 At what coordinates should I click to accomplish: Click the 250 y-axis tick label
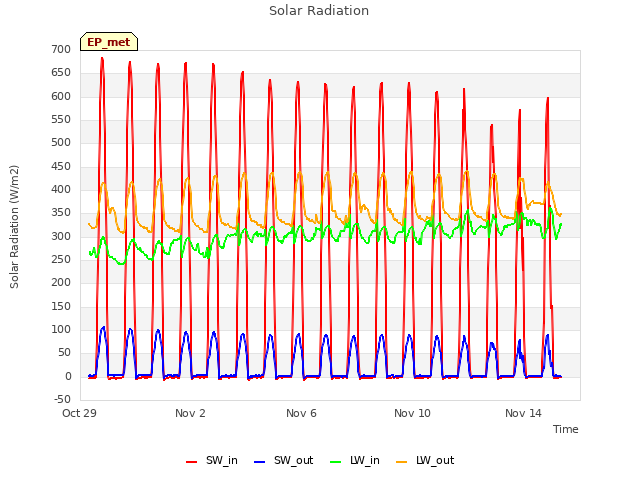pyautogui.click(x=61, y=260)
